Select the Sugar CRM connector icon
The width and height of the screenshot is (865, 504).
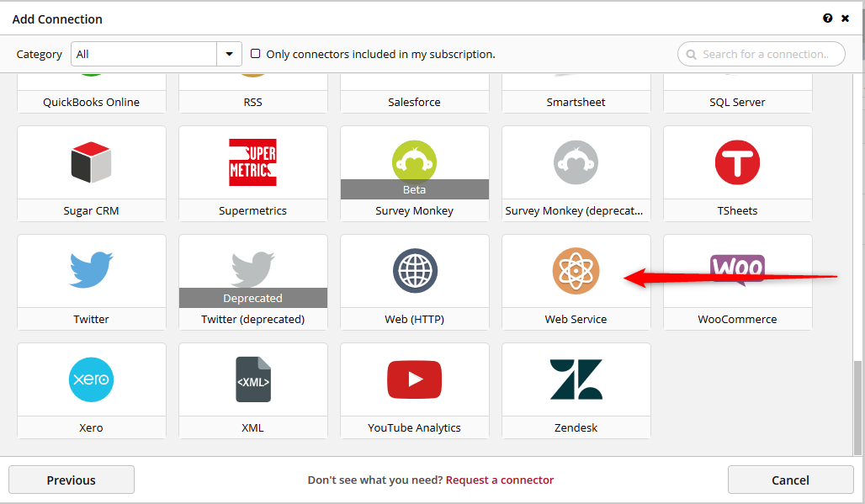tap(91, 162)
